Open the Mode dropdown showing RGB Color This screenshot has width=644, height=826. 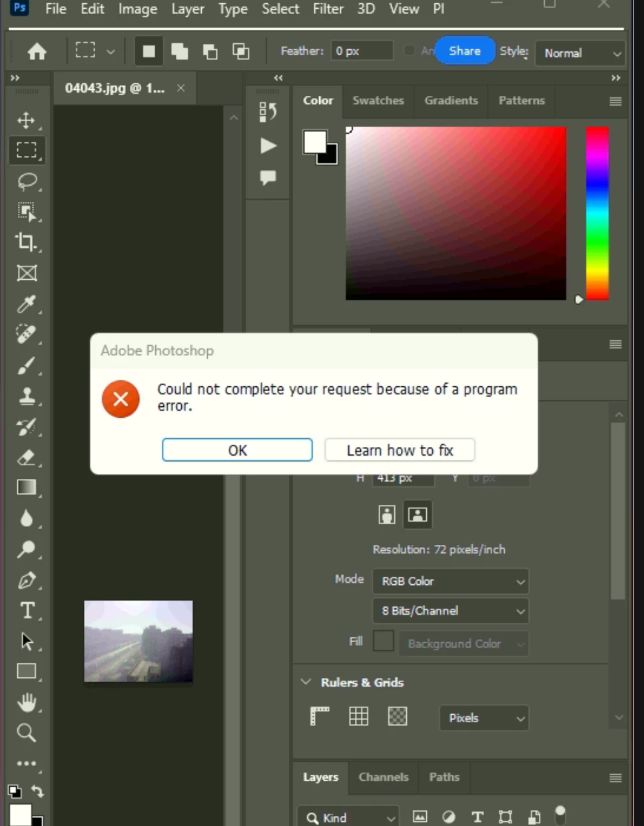point(451,581)
